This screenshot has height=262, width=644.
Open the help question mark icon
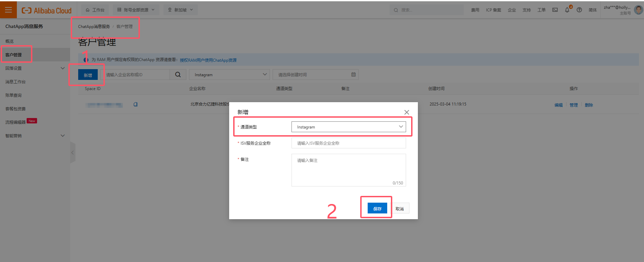579,10
